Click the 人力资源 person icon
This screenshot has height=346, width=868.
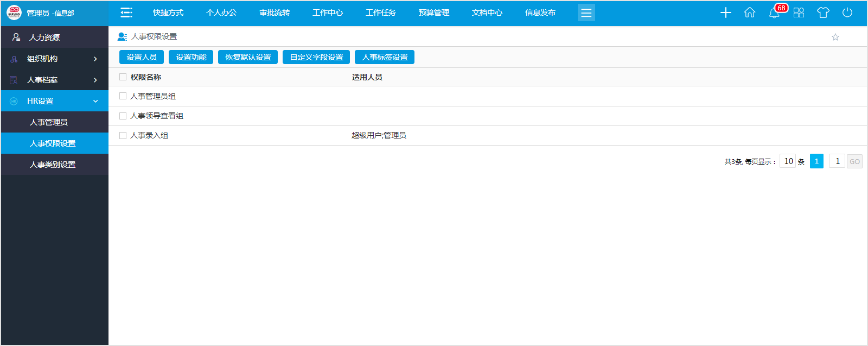[16, 37]
